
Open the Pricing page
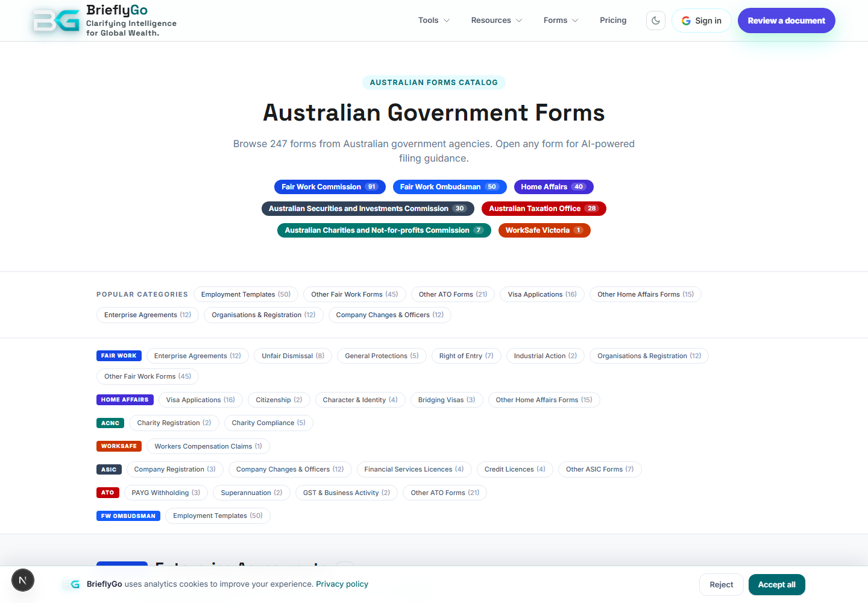(613, 21)
